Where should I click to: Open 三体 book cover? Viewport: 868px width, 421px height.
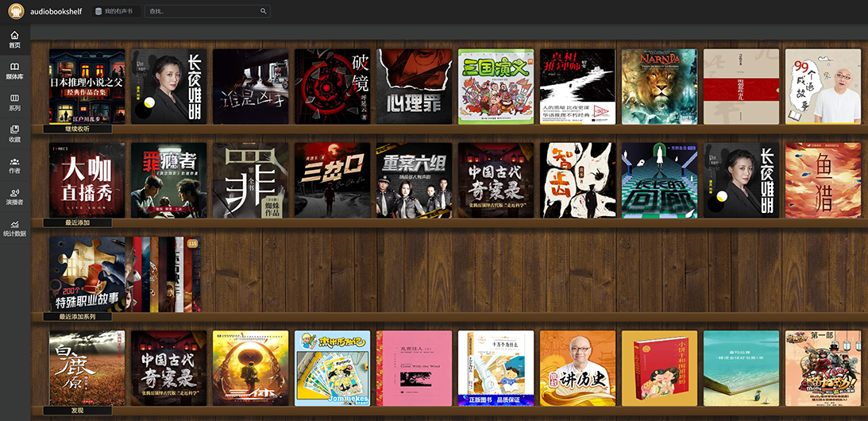[x=251, y=369]
